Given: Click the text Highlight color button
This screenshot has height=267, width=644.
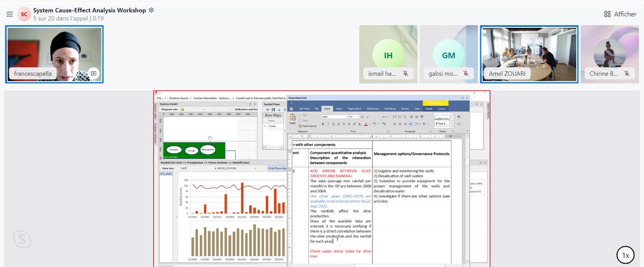Looking at the screenshot, I should click(x=375, y=124).
